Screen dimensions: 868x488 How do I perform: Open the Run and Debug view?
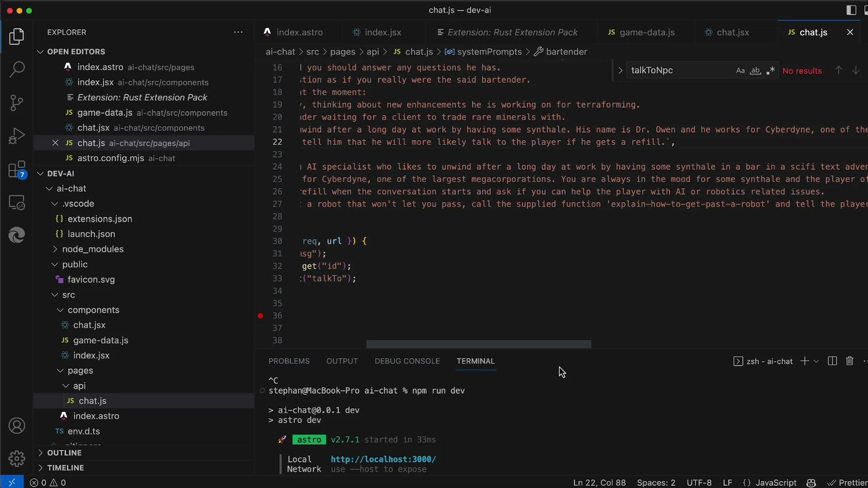(x=17, y=136)
